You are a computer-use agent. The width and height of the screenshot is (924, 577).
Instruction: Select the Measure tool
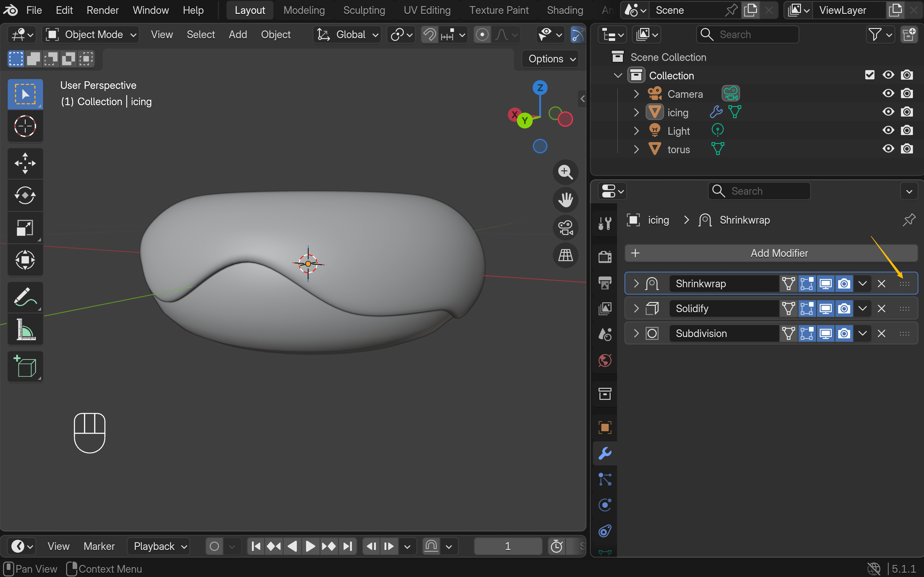pos(25,329)
